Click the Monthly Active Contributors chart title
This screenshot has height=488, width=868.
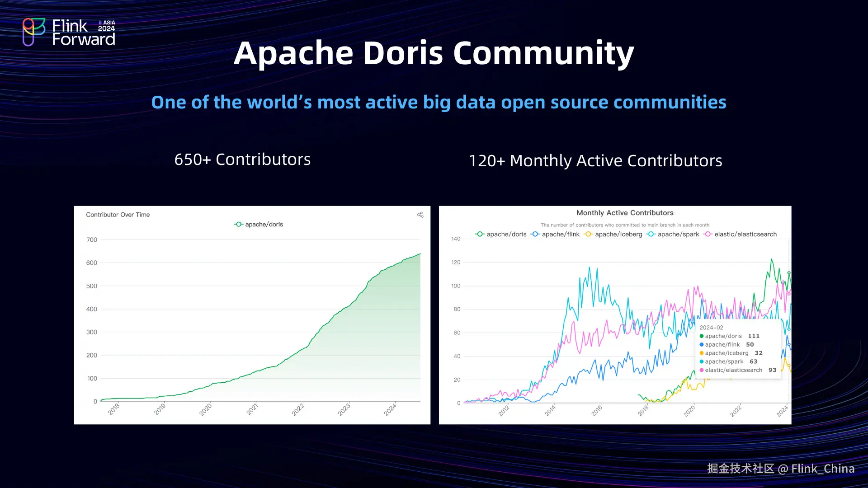coord(625,213)
